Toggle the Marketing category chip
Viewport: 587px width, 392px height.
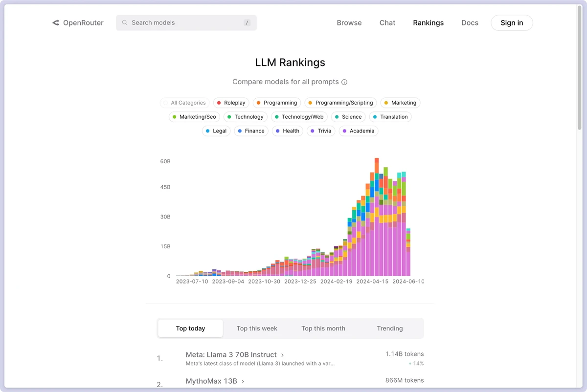tap(400, 103)
